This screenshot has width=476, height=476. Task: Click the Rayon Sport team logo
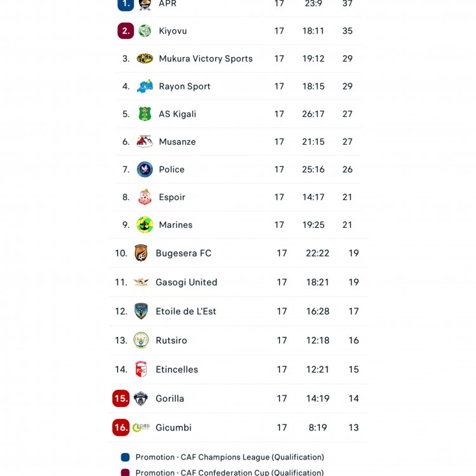click(145, 86)
